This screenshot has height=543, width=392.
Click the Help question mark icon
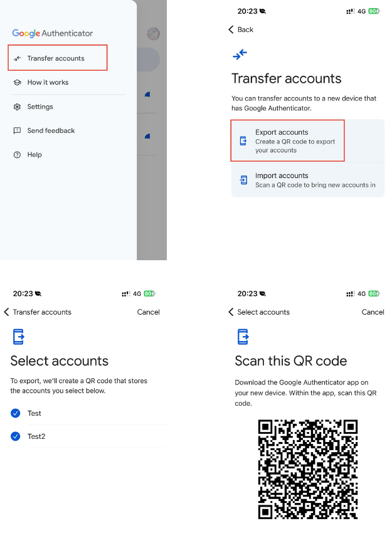point(18,155)
